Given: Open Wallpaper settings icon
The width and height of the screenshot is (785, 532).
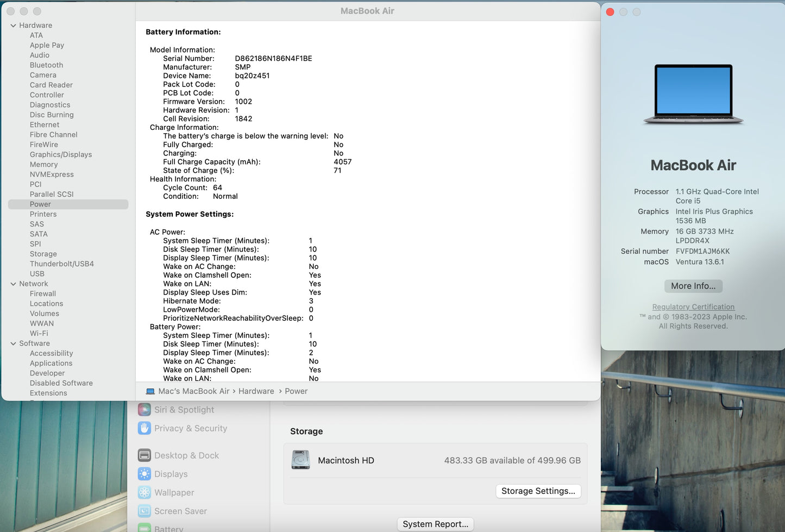Looking at the screenshot, I should [144, 492].
